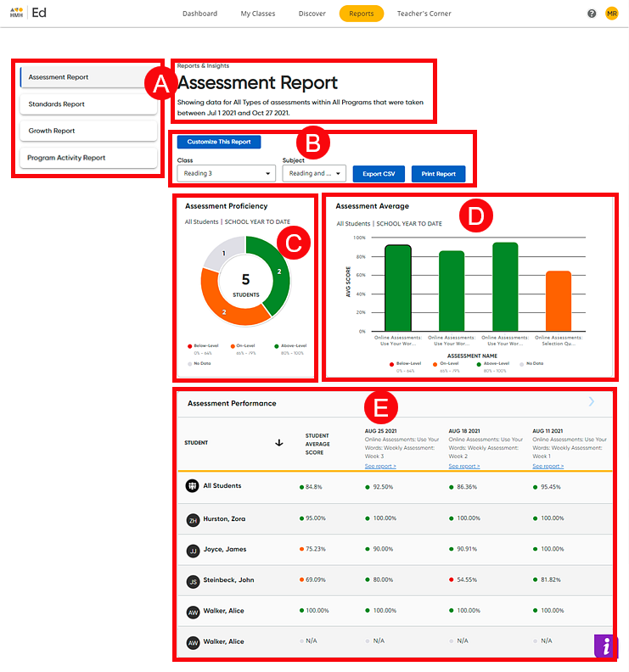Viewport: 629px width, 672px height.
Task: Click All Students 84.8% average
Action: point(314,487)
